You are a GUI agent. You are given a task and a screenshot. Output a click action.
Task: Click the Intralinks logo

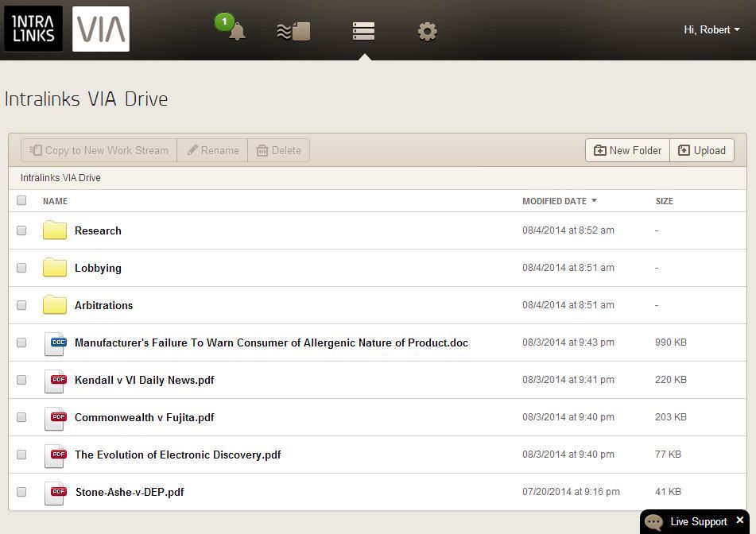coord(33,29)
